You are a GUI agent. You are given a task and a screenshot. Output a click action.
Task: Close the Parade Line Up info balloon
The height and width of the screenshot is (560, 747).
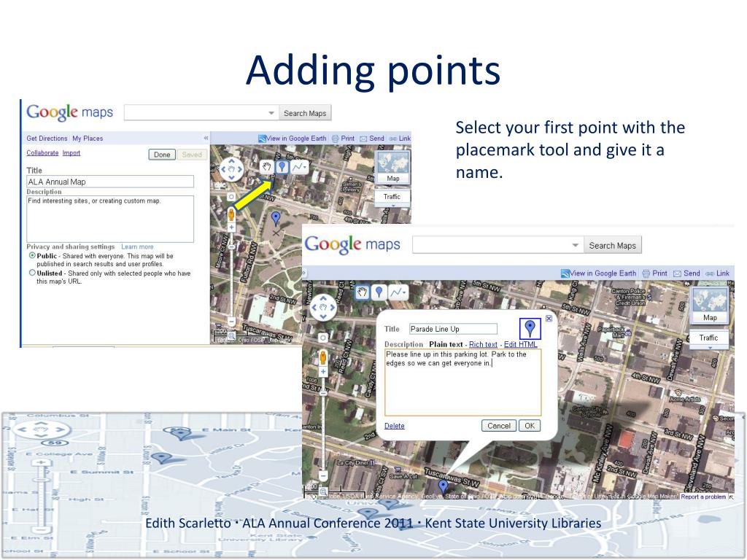549,319
